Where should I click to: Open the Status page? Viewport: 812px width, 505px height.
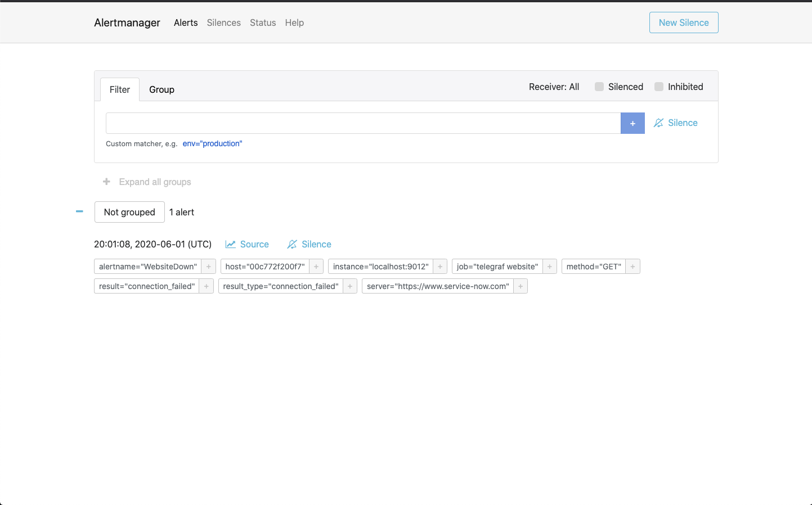pos(262,22)
